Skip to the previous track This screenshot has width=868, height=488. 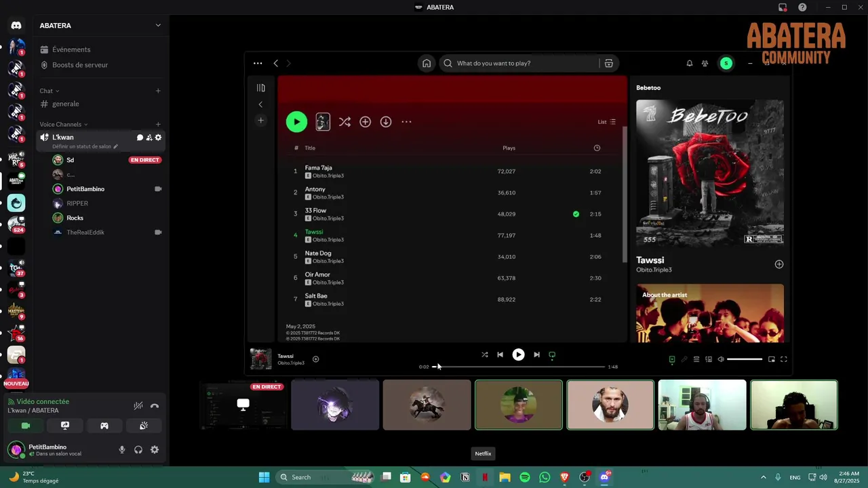[x=500, y=354]
